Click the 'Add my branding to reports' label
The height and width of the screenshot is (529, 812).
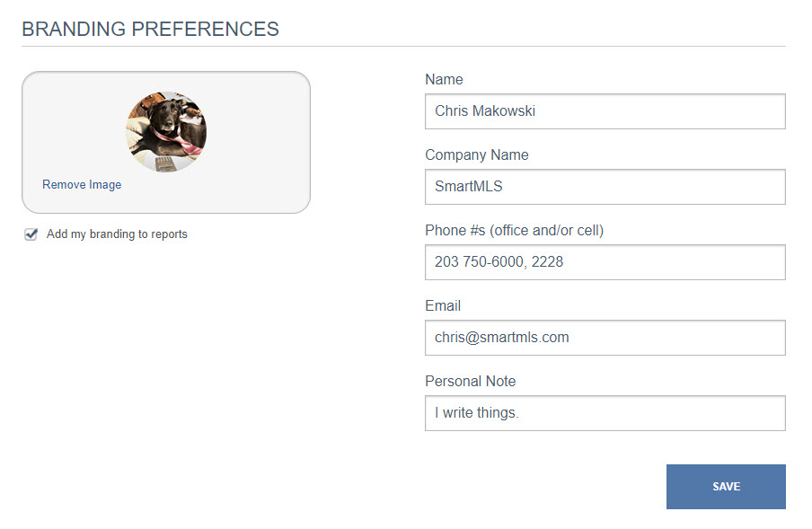(x=117, y=234)
